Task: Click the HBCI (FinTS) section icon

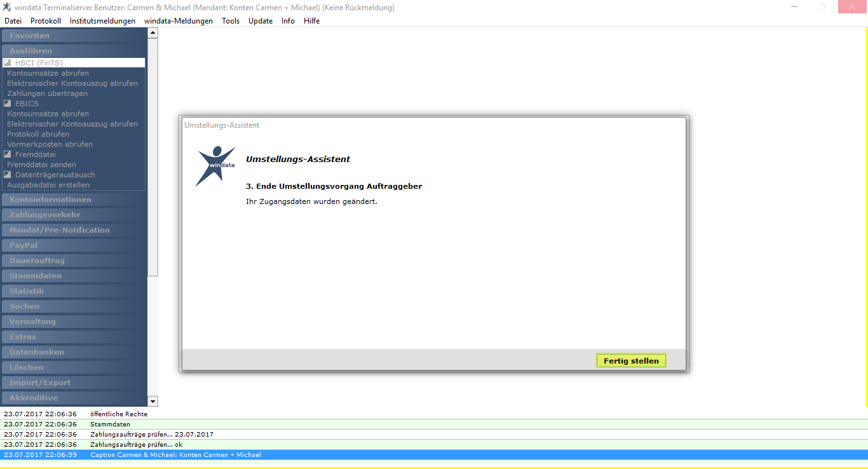Action: (x=8, y=63)
